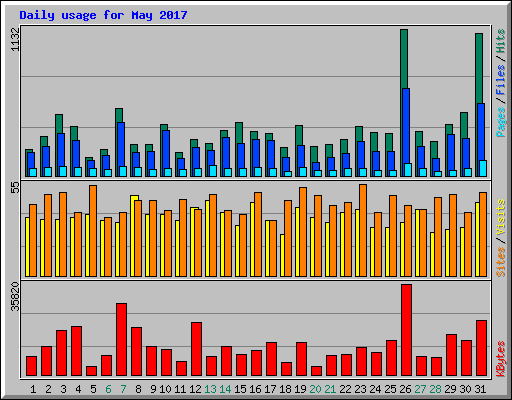Select the orange sites bar for day 19

303,232
